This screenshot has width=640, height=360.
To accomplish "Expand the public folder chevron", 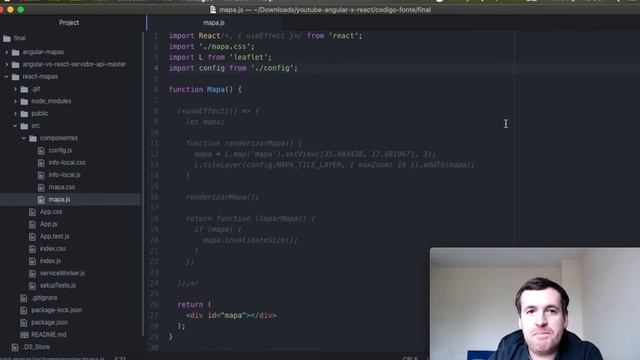I will point(16,113).
